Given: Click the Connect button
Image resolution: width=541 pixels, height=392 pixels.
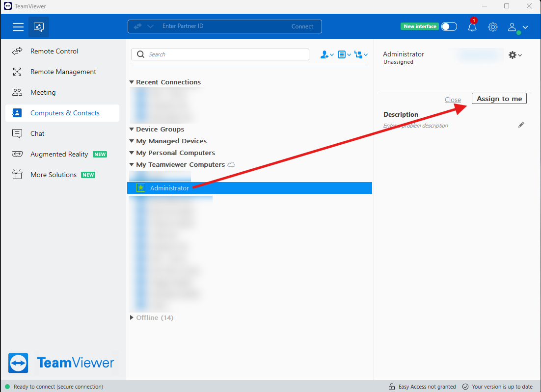Looking at the screenshot, I should click(x=302, y=26).
